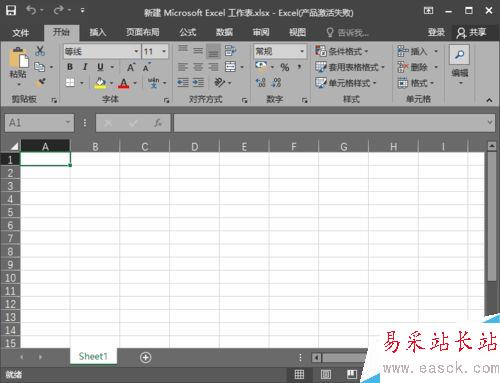Switch to 视图 View tab
The width and height of the screenshot is (500, 383).
[x=297, y=32]
